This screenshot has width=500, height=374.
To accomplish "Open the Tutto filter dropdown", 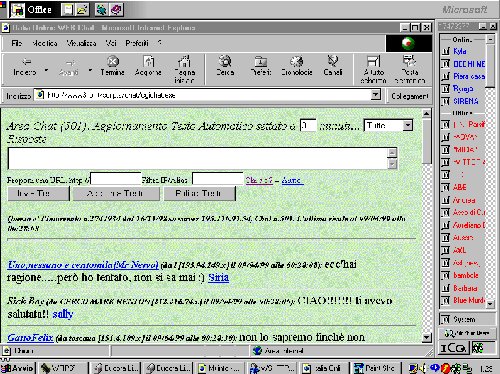I will point(407,125).
